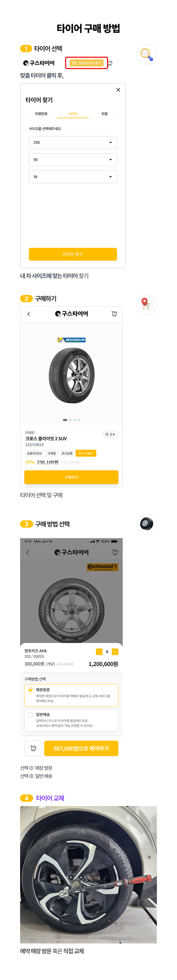Image resolution: width=177 pixels, height=980 pixels.
Task: Open the cart icon in product header
Action: (114, 314)
